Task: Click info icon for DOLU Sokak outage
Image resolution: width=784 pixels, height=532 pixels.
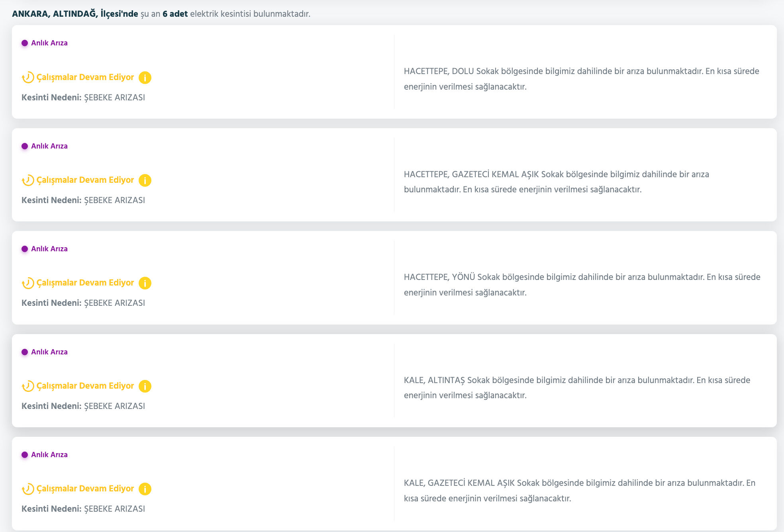Action: (x=145, y=78)
